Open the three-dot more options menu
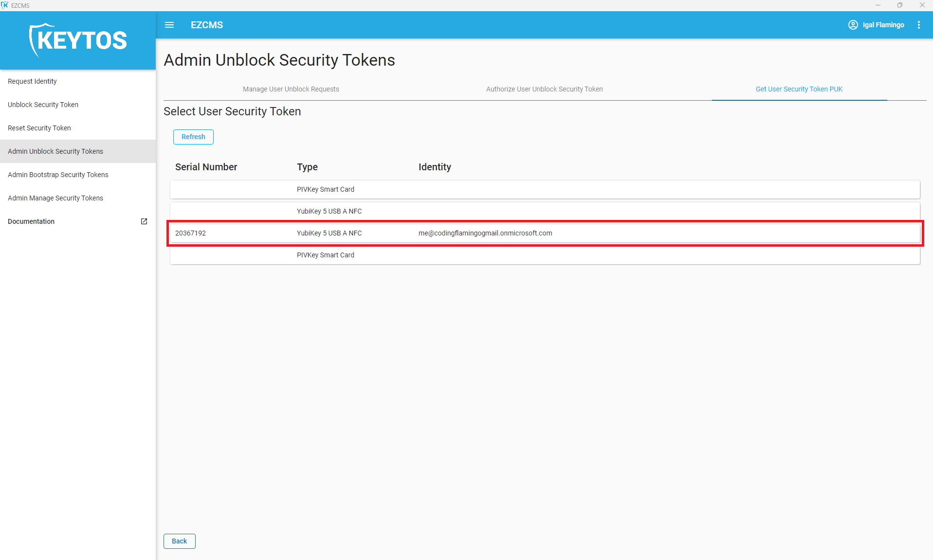 tap(918, 25)
